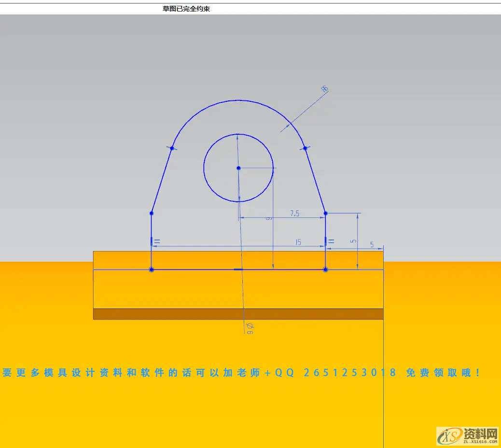
Task: Select the vertical 9 height dimension text
Action: (269, 218)
